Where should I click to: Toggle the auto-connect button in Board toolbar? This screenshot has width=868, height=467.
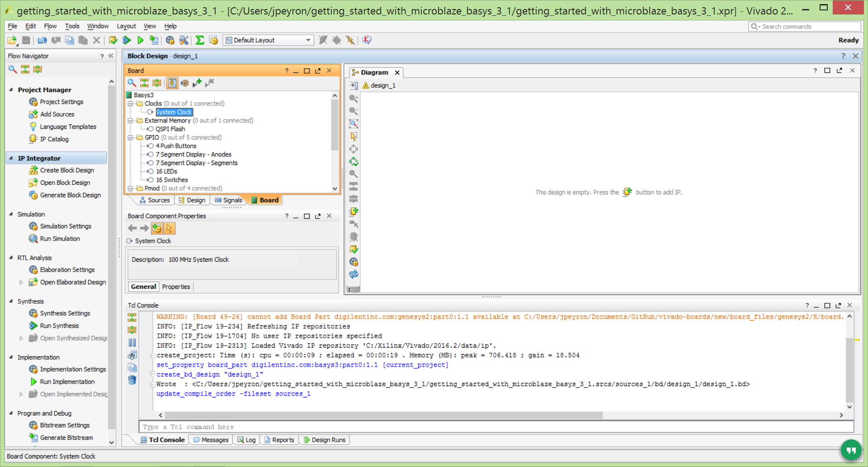[x=172, y=83]
